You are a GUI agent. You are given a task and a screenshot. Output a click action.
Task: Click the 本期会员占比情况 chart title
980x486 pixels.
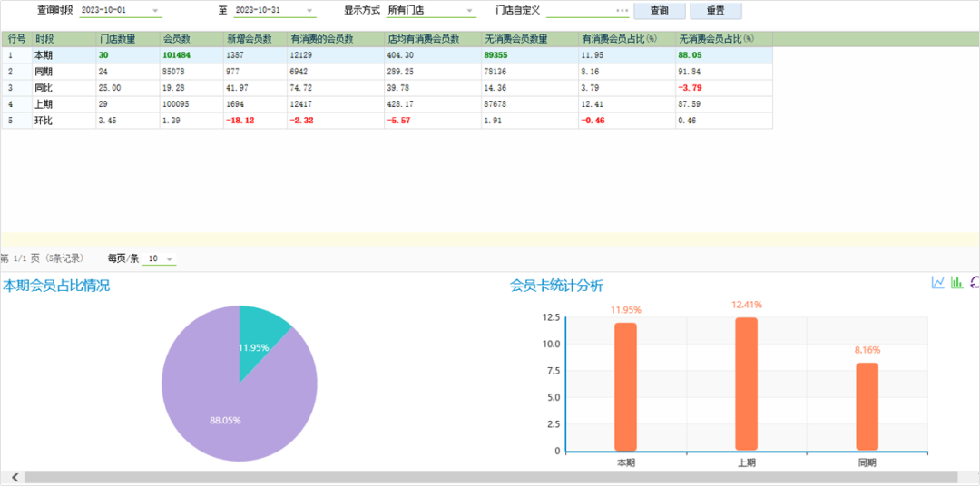(56, 287)
